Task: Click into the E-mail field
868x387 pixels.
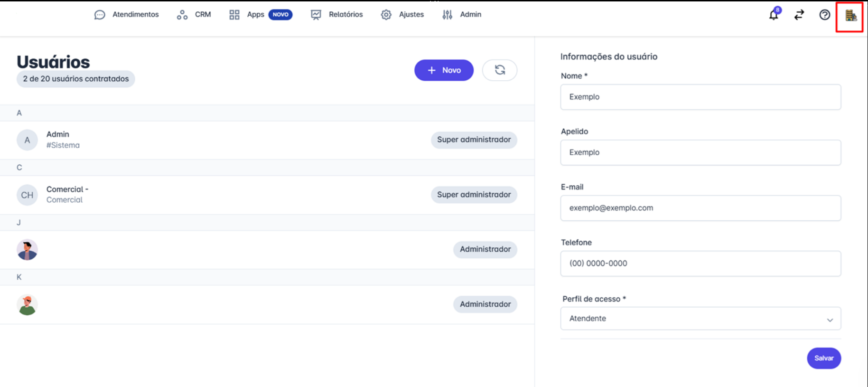Action: [700, 208]
